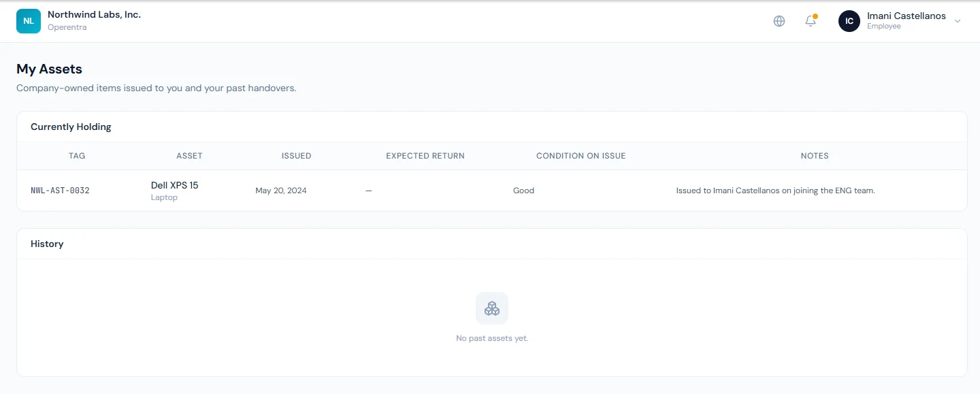Open the Imani Castellanos profile dropdown
The image size is (980, 394).
[x=900, y=21]
